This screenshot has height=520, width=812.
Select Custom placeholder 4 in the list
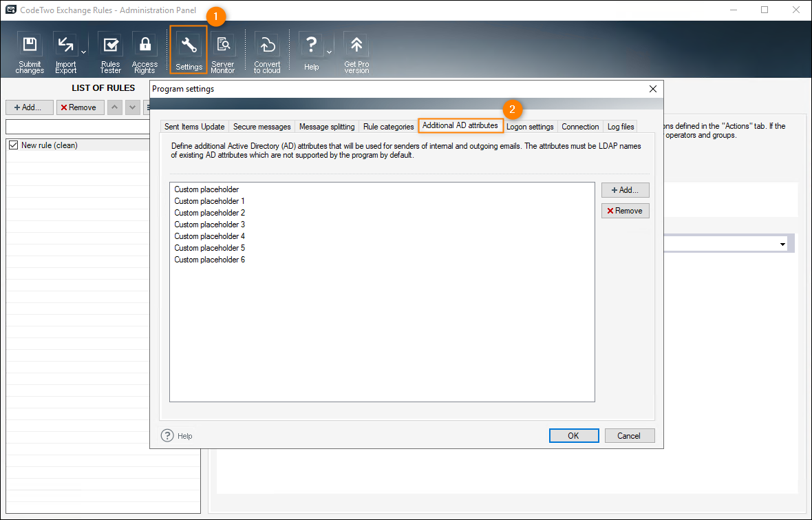pos(209,236)
